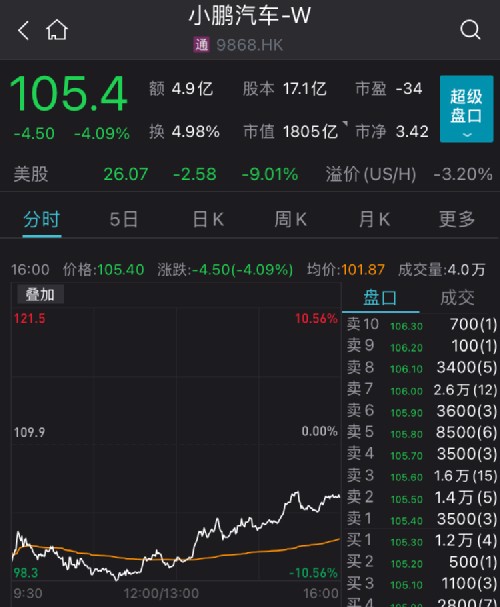Select the 日K chart tab
The image size is (500, 607).
(x=208, y=219)
